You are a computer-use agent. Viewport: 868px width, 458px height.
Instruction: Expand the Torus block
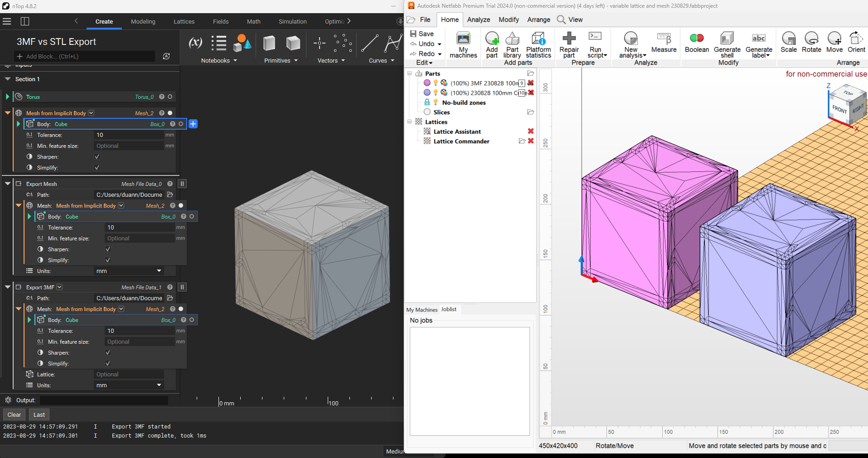[7, 97]
